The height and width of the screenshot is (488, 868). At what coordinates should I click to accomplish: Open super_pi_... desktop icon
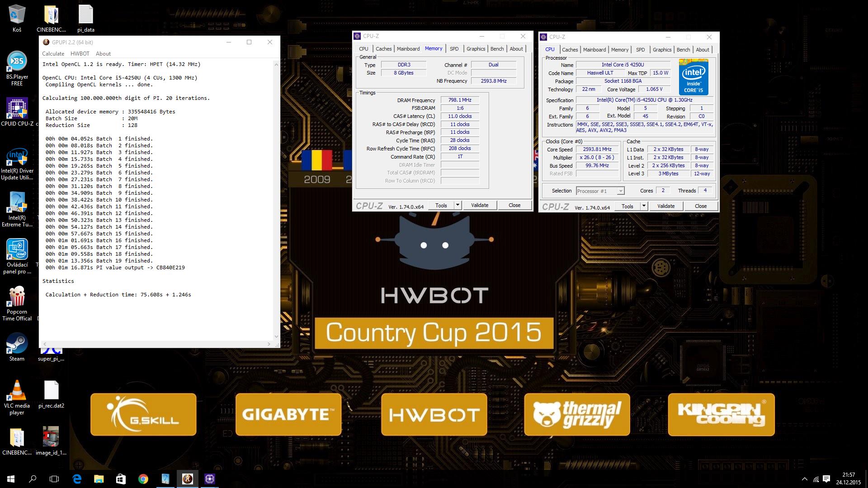(51, 355)
